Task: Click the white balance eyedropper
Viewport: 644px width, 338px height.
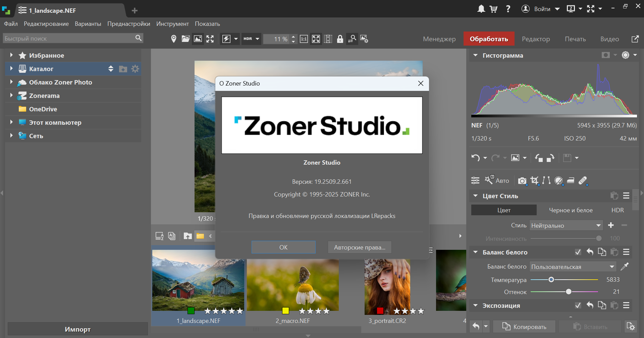Action: pos(624,267)
